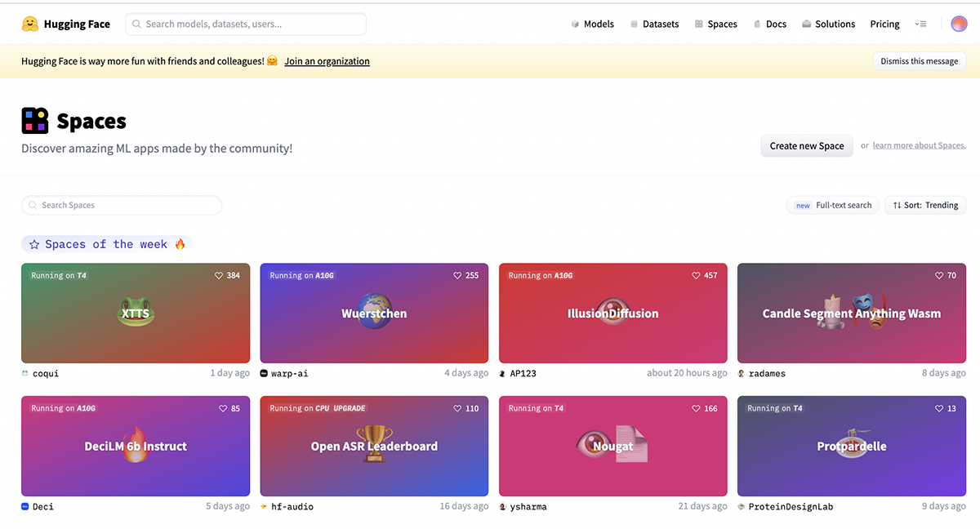The height and width of the screenshot is (529, 980).
Task: Open the Sort: Trending dropdown
Action: tap(925, 205)
